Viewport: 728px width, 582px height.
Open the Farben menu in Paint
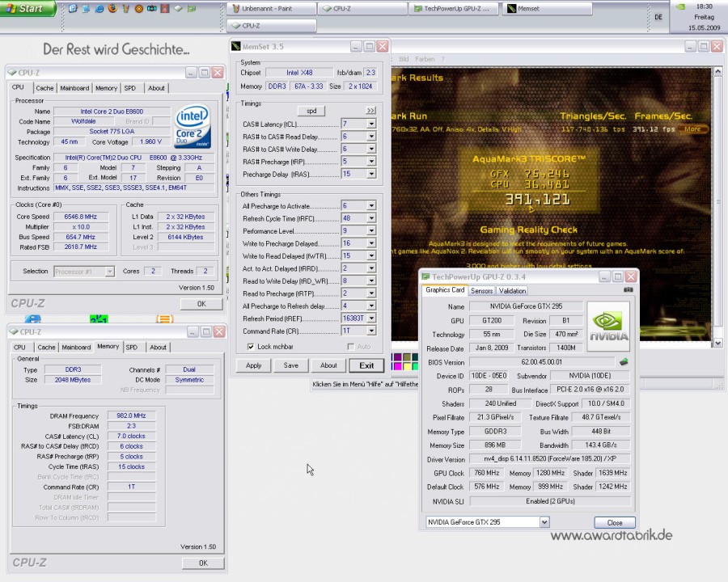(425, 59)
